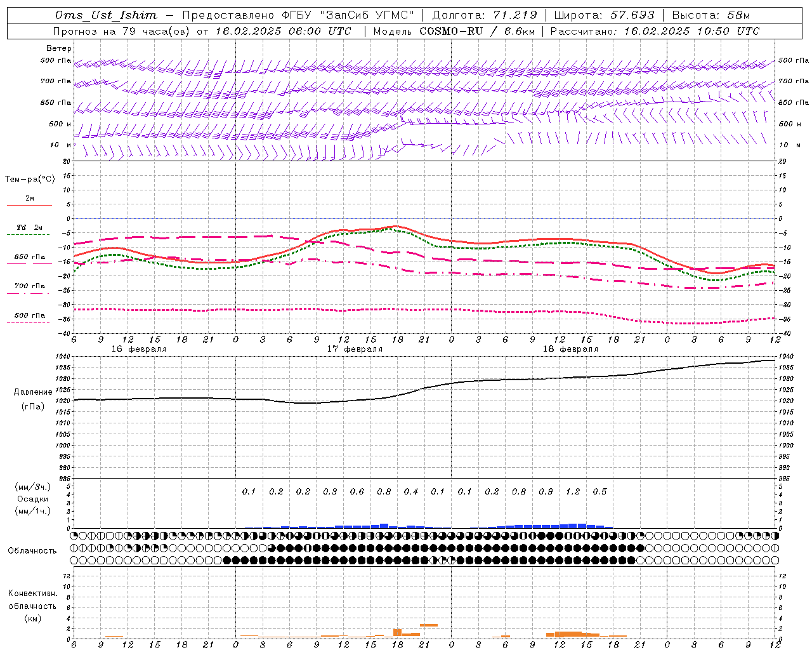Screen dimensions: 812x650
Task: Click the 0.5 precipitation value
Action: (x=599, y=492)
